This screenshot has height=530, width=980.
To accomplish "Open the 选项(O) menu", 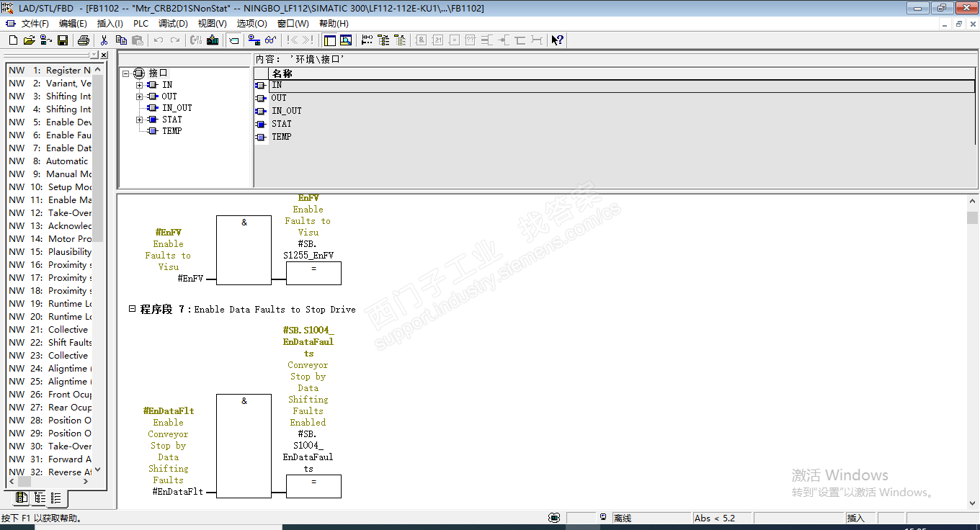I will [251, 24].
